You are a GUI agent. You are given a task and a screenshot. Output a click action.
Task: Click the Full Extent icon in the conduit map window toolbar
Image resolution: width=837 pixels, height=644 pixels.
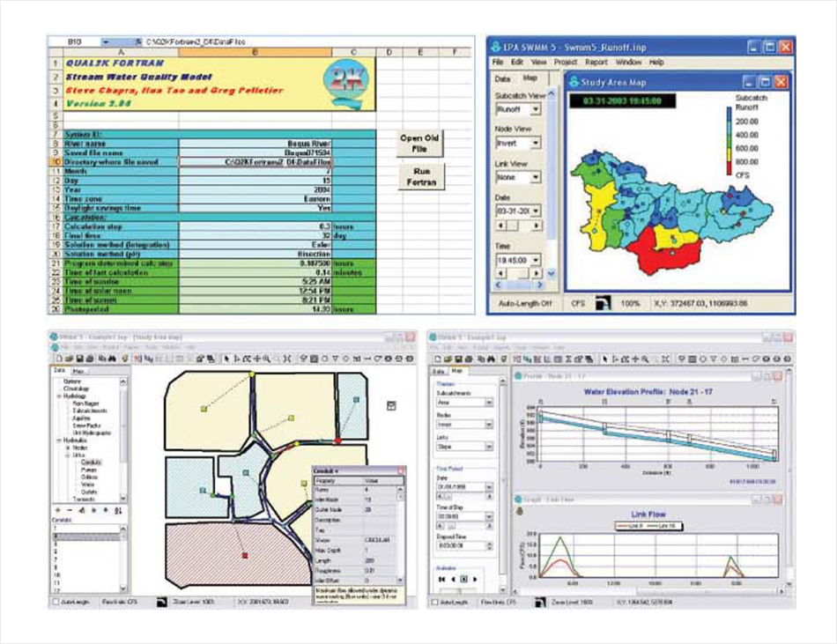[286, 359]
